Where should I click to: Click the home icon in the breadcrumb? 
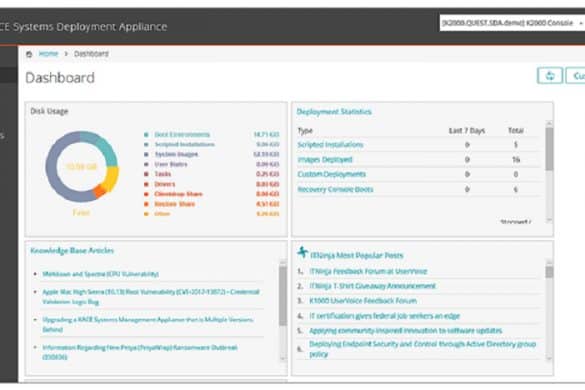click(29, 54)
